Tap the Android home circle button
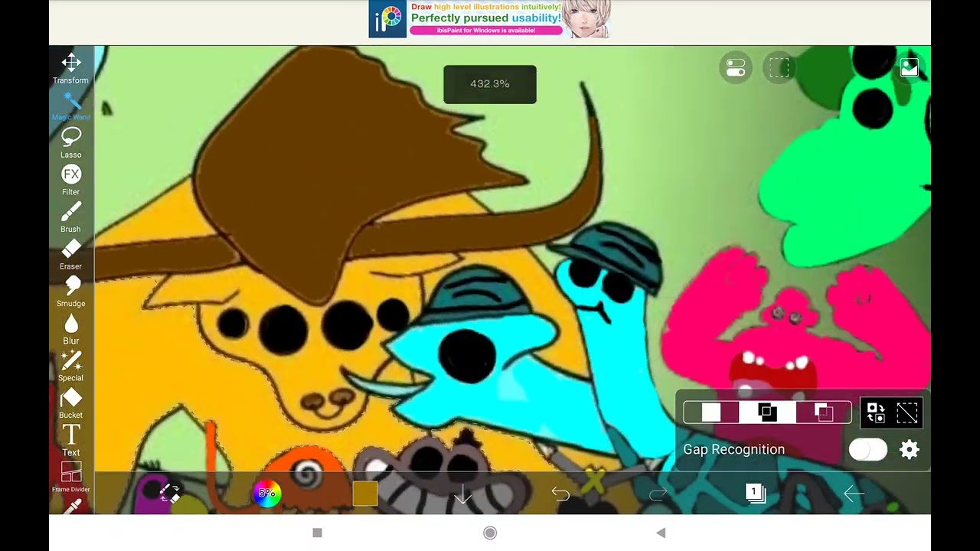The image size is (980, 551). point(490,533)
